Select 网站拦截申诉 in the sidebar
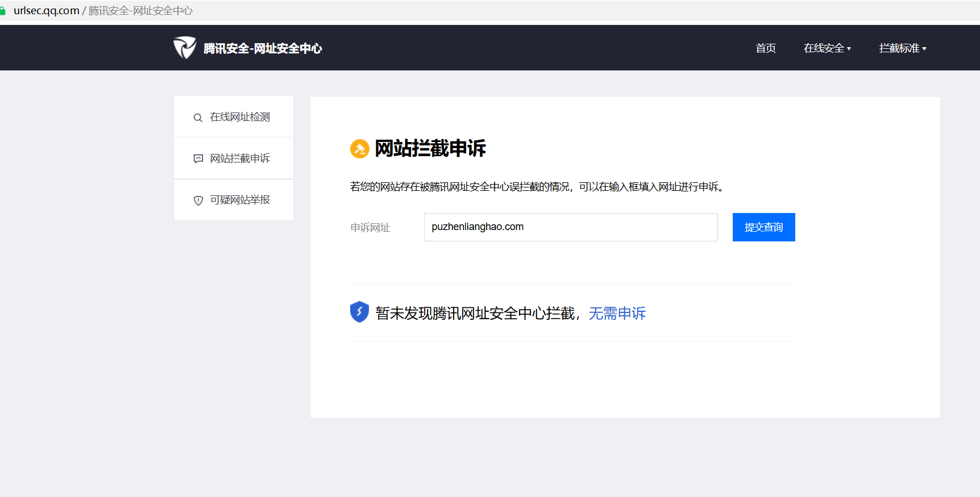The image size is (980, 497). tap(234, 158)
